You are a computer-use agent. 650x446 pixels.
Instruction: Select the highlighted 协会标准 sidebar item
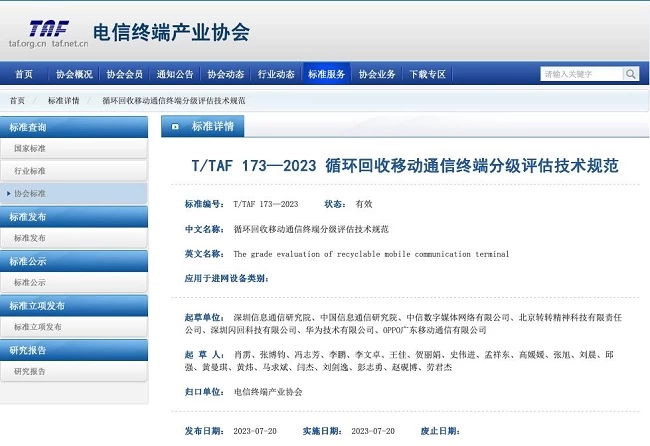point(30,193)
